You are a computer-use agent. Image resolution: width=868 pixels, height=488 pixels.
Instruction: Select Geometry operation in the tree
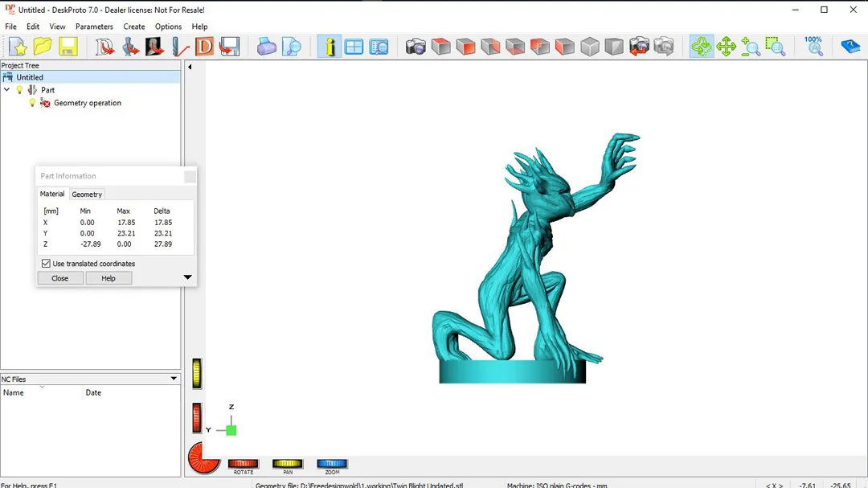pyautogui.click(x=88, y=102)
